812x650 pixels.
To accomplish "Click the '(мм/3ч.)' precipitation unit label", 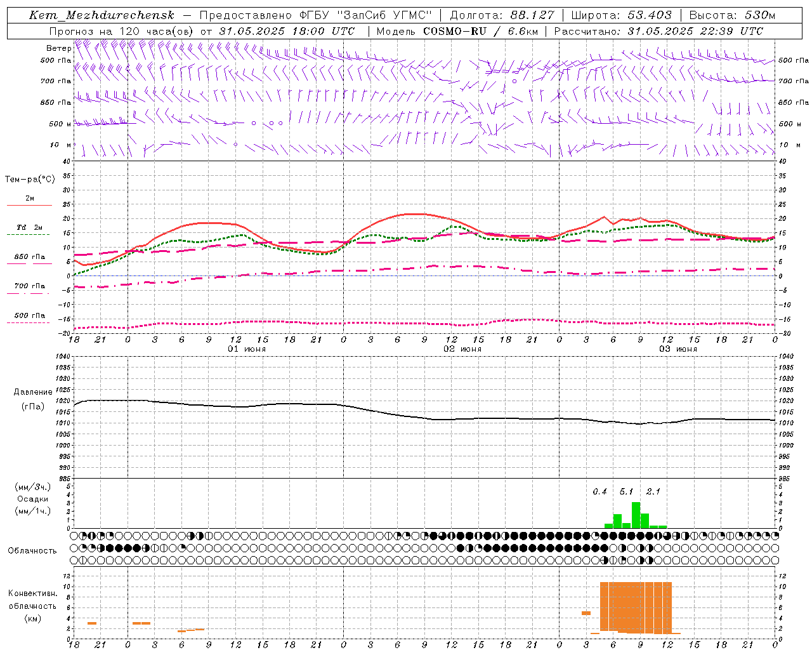I will 33,487.
